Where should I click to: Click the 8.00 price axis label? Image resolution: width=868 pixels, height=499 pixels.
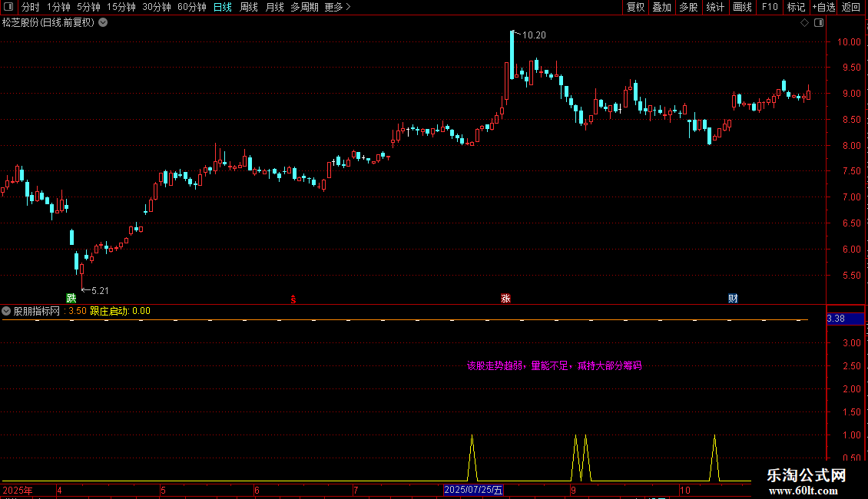[851, 146]
